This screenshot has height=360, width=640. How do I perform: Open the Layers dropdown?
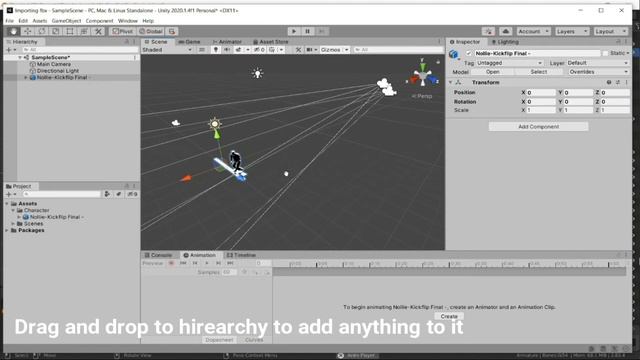pos(572,31)
